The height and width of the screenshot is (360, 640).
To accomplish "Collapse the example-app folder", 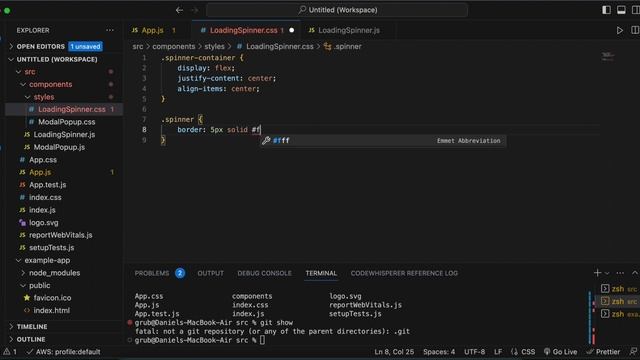I will pyautogui.click(x=47, y=260).
